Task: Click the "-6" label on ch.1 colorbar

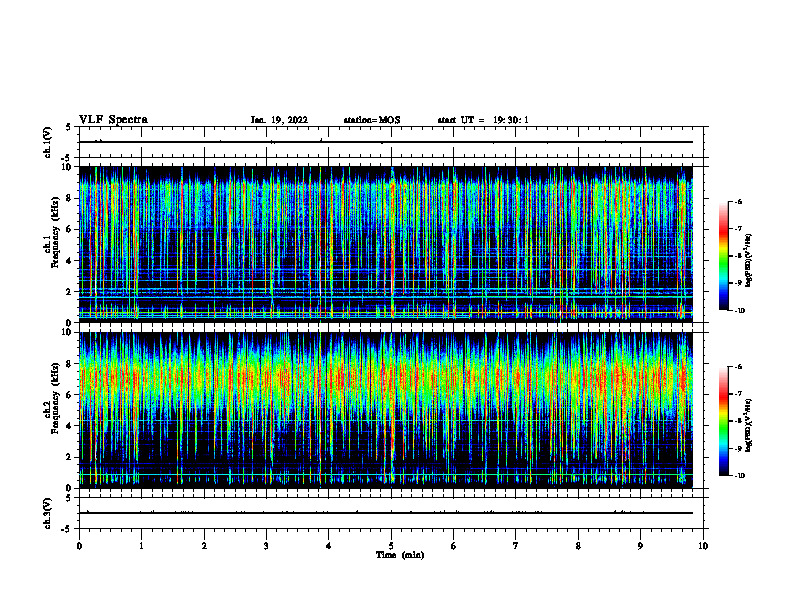Action: [x=738, y=201]
